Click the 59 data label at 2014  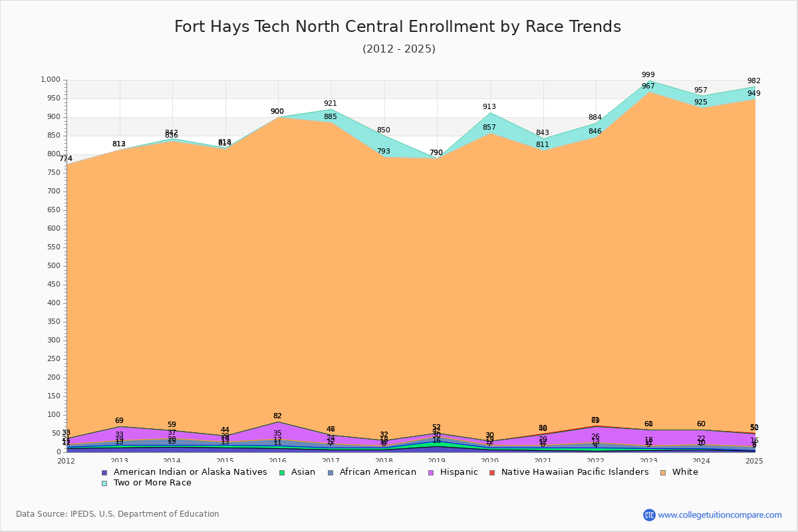172,424
